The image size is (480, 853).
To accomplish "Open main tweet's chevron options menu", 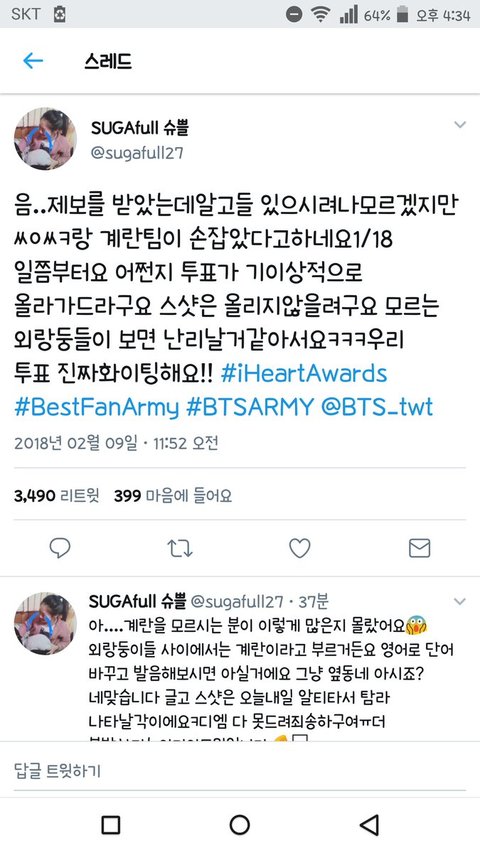I will (460, 125).
